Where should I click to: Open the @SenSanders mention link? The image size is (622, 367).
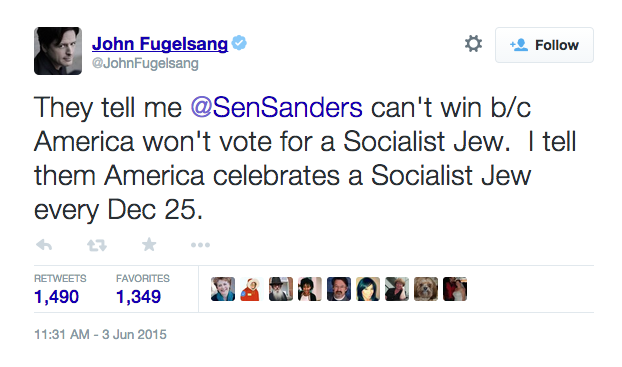[x=276, y=108]
